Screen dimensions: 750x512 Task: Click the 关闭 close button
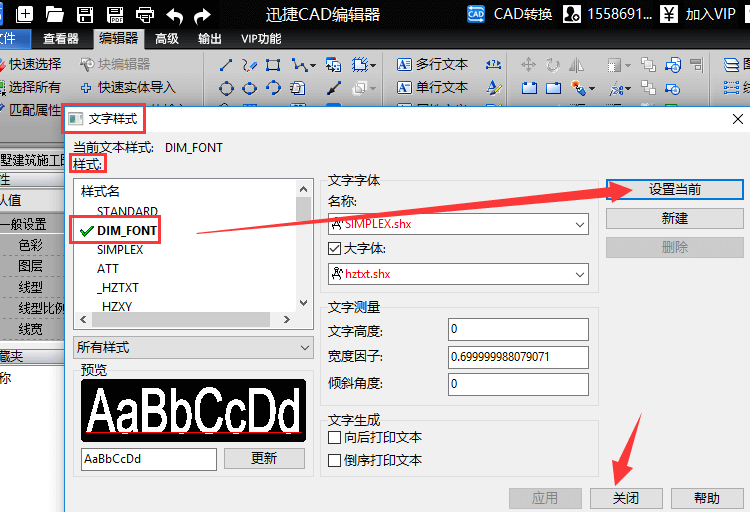(626, 498)
